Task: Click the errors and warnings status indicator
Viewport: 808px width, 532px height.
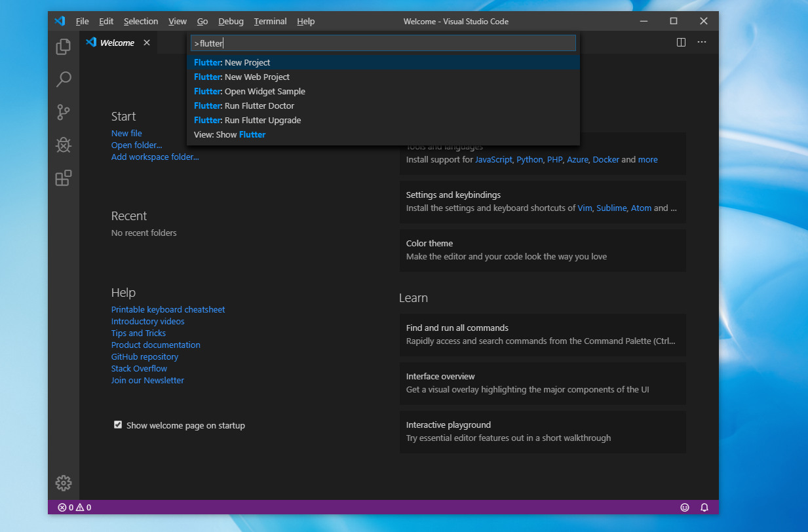Action: (74, 507)
